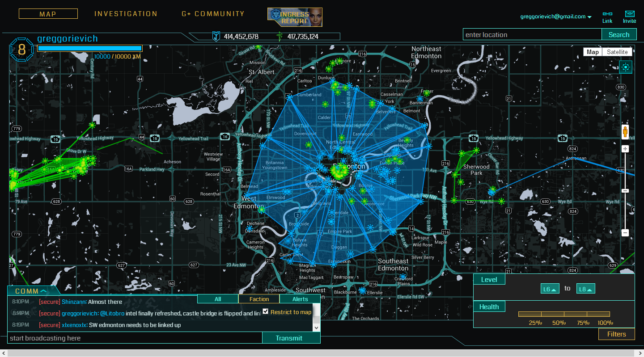Click the Street View pegman icon
The image size is (644, 357).
(625, 132)
